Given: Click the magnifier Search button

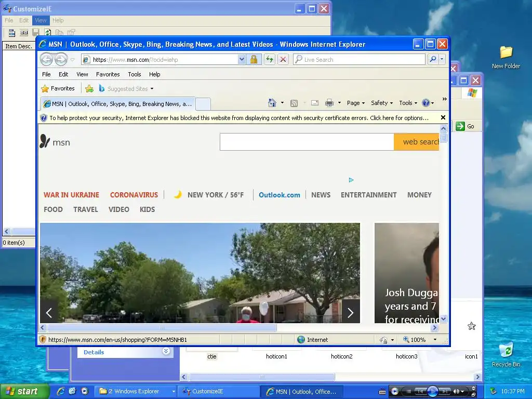Looking at the screenshot, I should (433, 59).
